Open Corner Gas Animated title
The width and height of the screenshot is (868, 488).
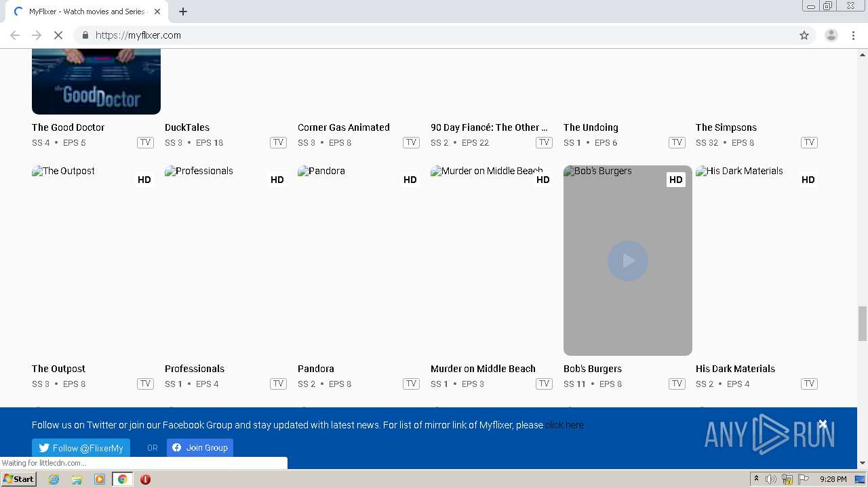pos(344,127)
